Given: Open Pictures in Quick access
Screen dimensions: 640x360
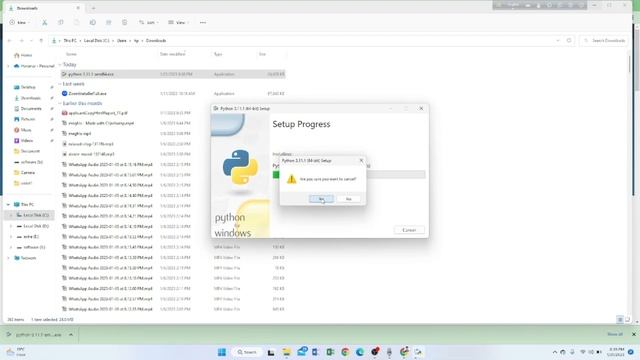Looking at the screenshot, I should coord(28,119).
